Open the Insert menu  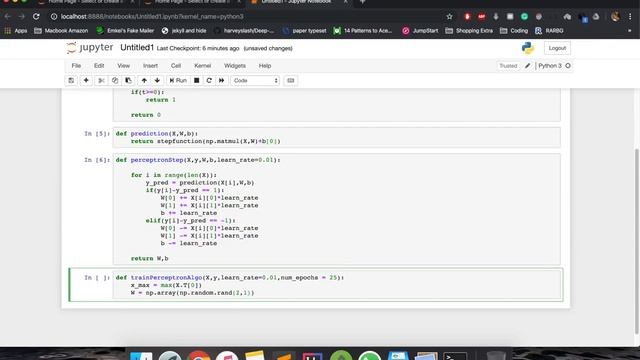(150, 66)
